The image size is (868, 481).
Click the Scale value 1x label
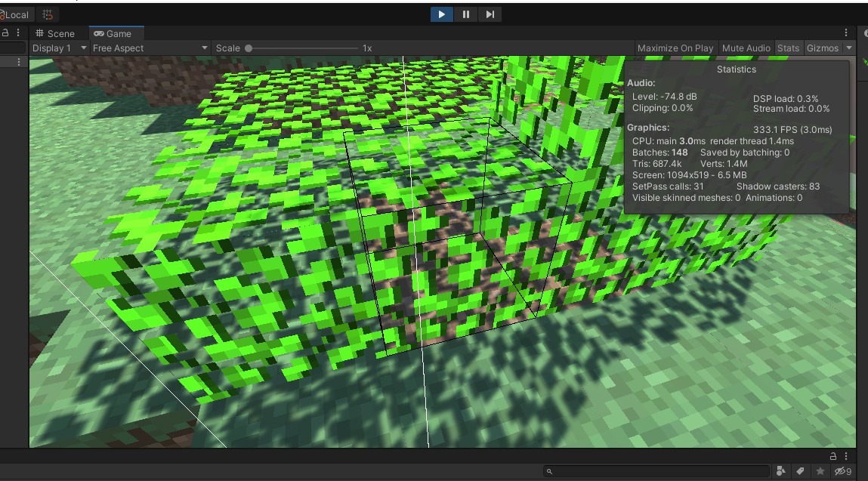pyautogui.click(x=367, y=48)
